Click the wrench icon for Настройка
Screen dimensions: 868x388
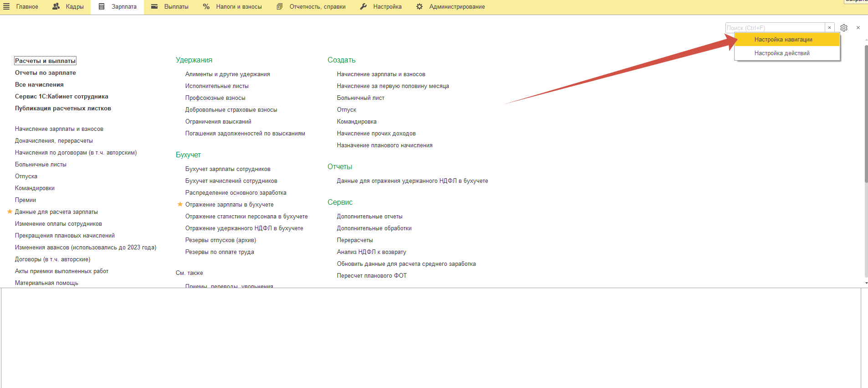click(x=363, y=7)
